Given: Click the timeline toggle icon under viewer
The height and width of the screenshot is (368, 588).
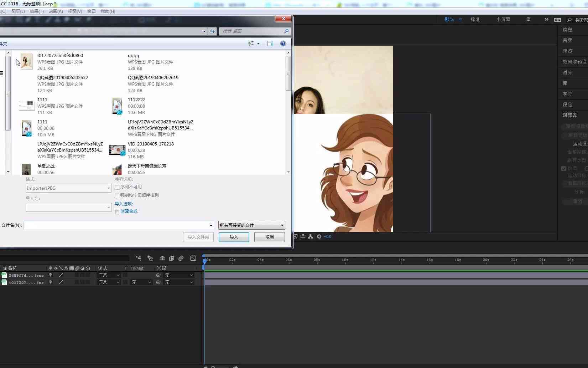Looking at the screenshot, I should (303, 236).
